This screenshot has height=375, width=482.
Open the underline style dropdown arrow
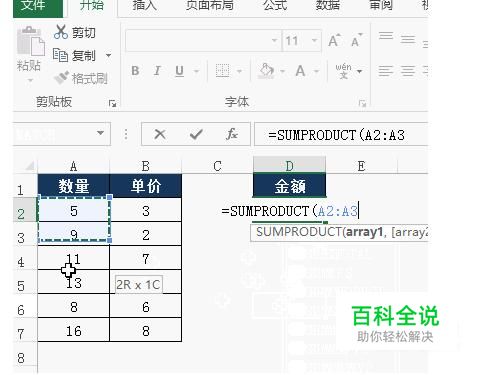196,71
